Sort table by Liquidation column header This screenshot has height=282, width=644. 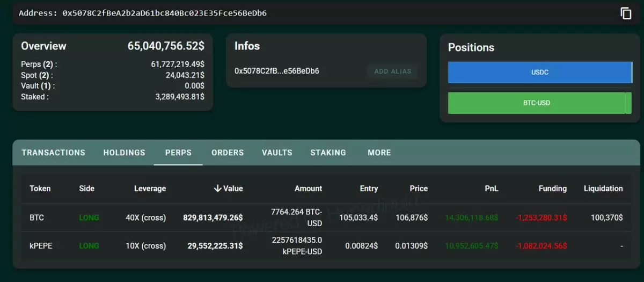[603, 189]
